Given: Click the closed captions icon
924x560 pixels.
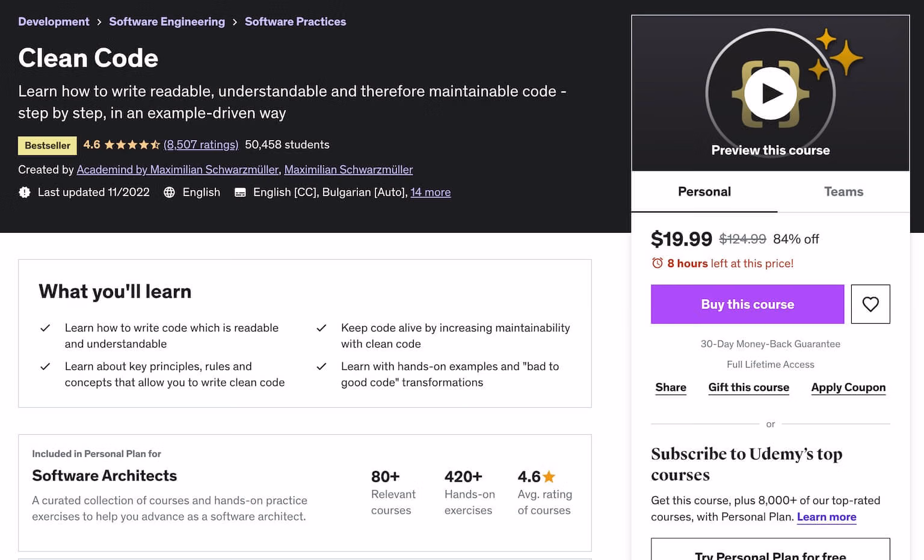Looking at the screenshot, I should coord(240,192).
